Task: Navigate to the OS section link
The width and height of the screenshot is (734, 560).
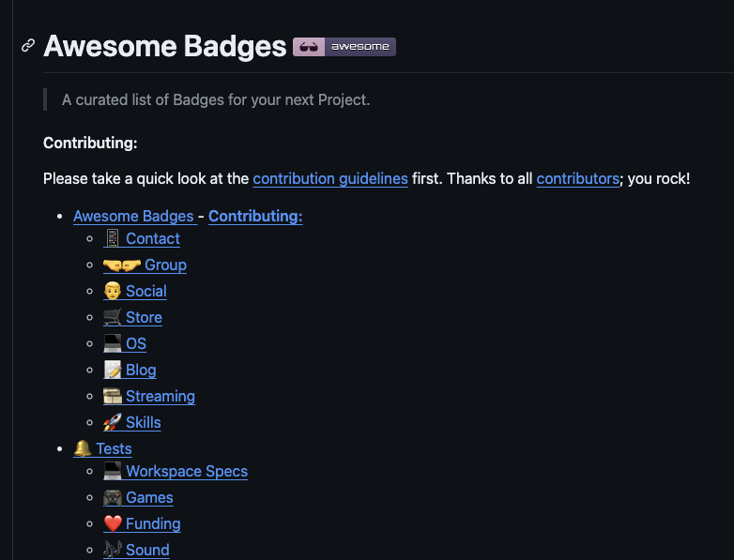Action: pyautogui.click(x=136, y=344)
